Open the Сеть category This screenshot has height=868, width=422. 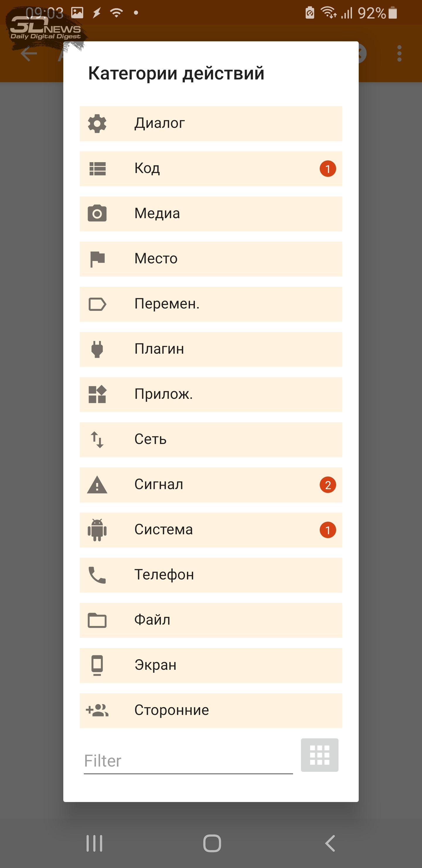pyautogui.click(x=211, y=439)
